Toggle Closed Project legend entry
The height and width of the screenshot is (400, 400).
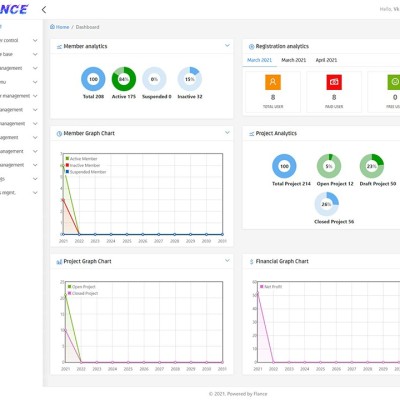[83, 293]
